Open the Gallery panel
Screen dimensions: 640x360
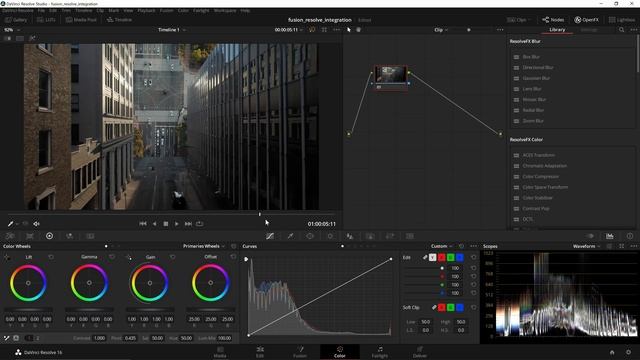(16, 20)
